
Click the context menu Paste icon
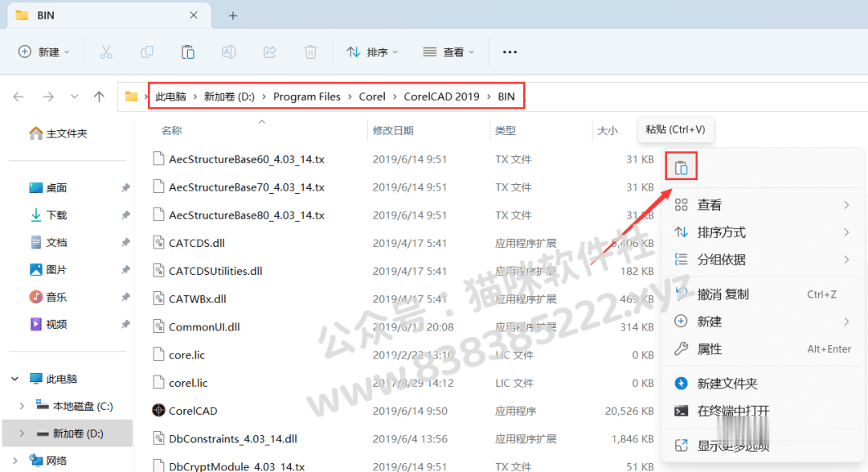click(681, 166)
